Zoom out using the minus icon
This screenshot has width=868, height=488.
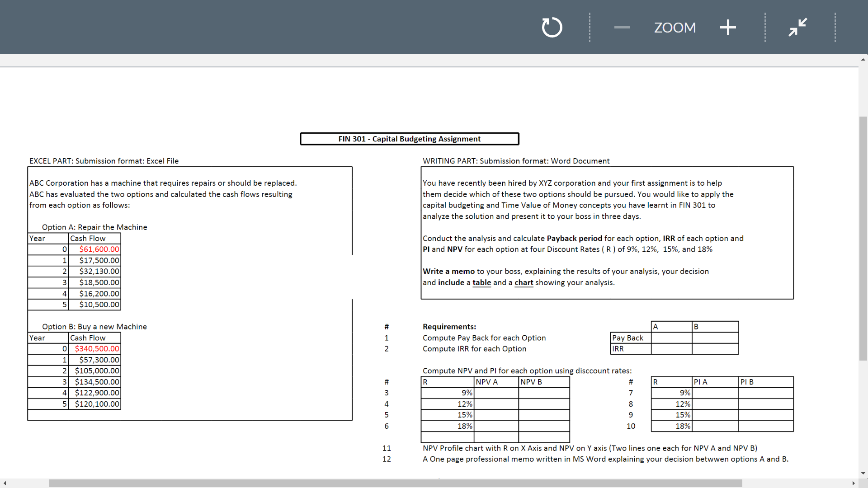tap(622, 27)
